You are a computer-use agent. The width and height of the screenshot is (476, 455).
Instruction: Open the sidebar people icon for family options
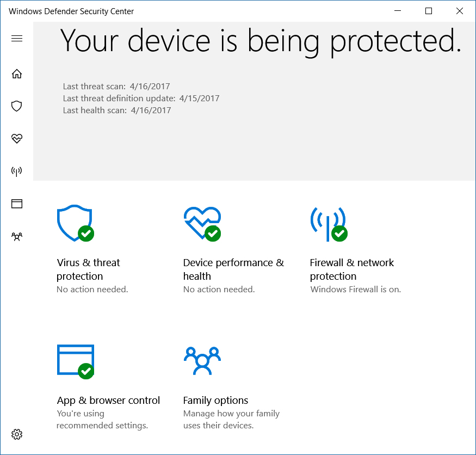click(17, 236)
